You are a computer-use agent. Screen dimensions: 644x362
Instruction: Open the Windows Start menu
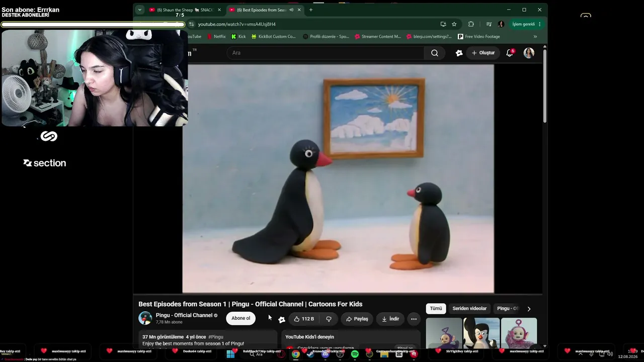pyautogui.click(x=230, y=354)
